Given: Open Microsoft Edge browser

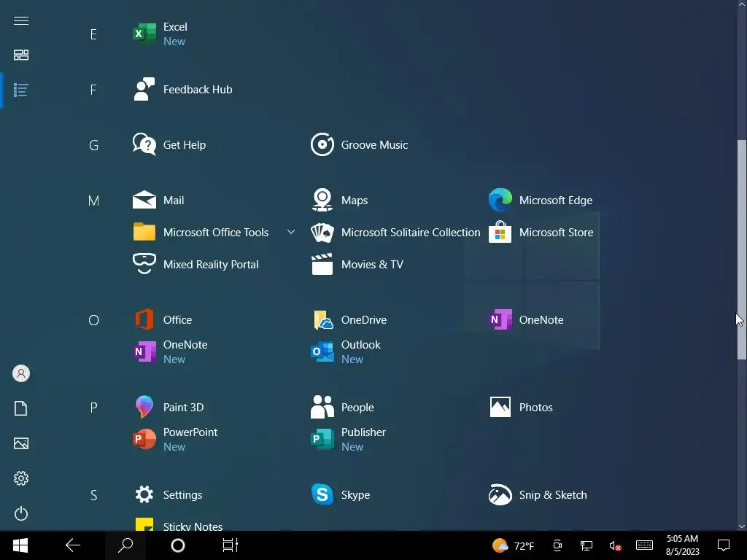Looking at the screenshot, I should [x=541, y=201].
